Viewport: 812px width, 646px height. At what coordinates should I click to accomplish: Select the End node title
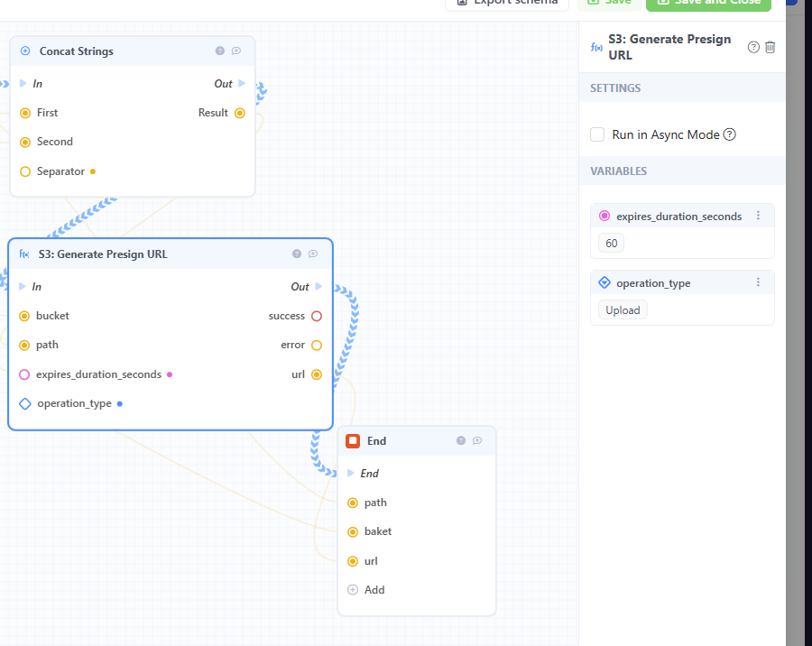(376, 441)
